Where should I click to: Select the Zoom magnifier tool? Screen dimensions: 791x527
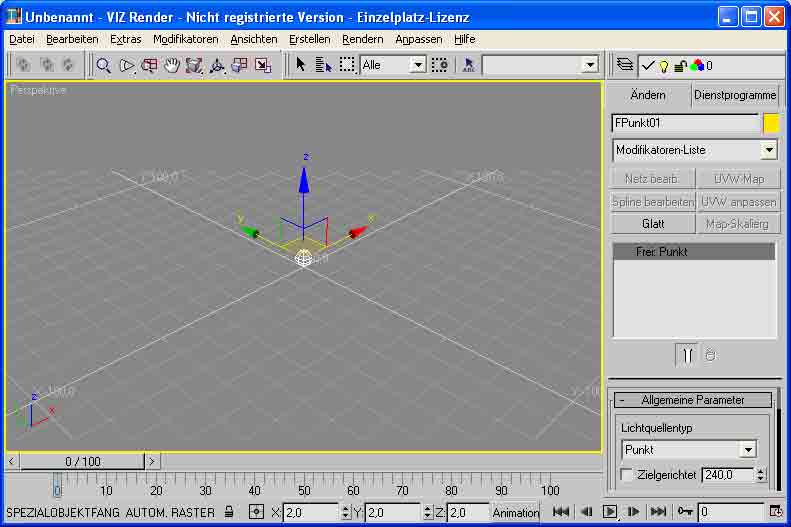pos(103,65)
